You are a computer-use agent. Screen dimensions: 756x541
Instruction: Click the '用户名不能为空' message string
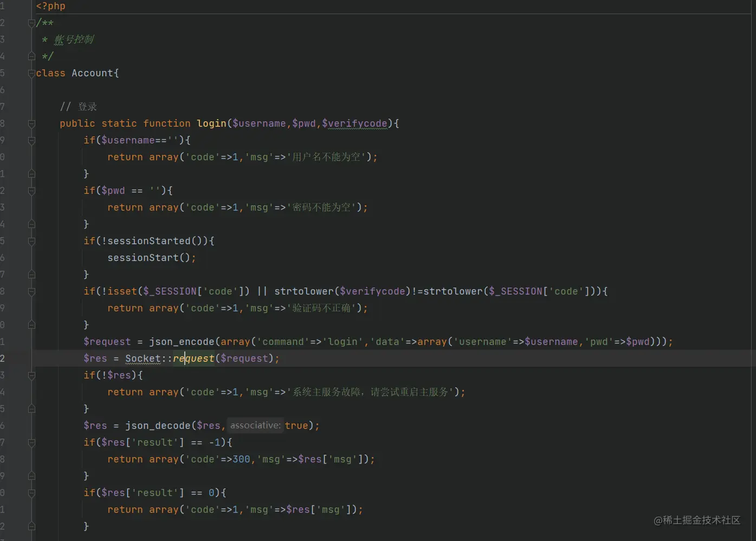pyautogui.click(x=327, y=157)
